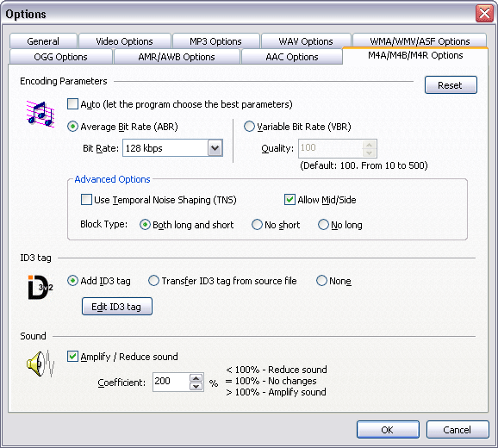Click the Quality spinner up arrow
Screen dimensions: 498x448
369,145
